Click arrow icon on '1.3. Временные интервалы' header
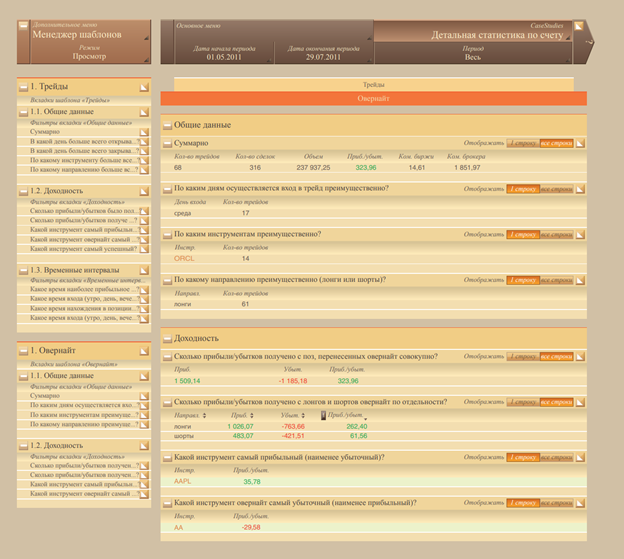 [x=144, y=271]
